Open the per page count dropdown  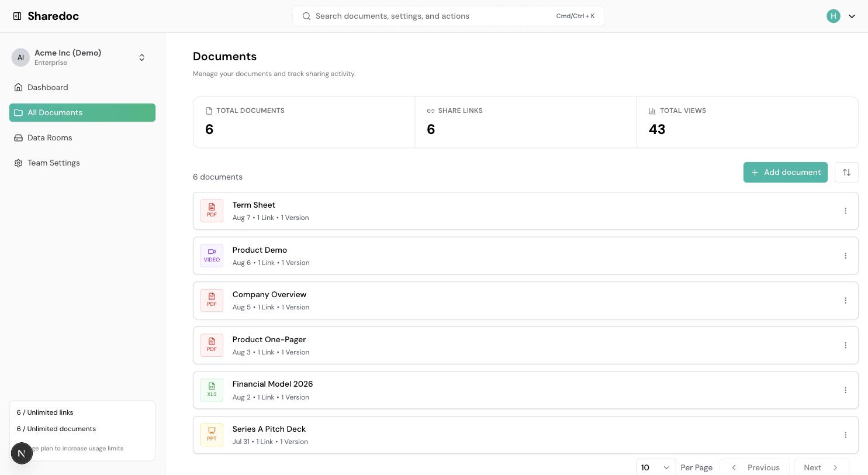click(656, 467)
